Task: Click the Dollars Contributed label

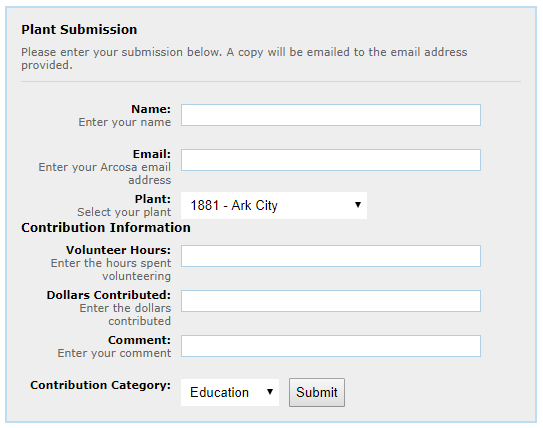Action: tap(109, 295)
